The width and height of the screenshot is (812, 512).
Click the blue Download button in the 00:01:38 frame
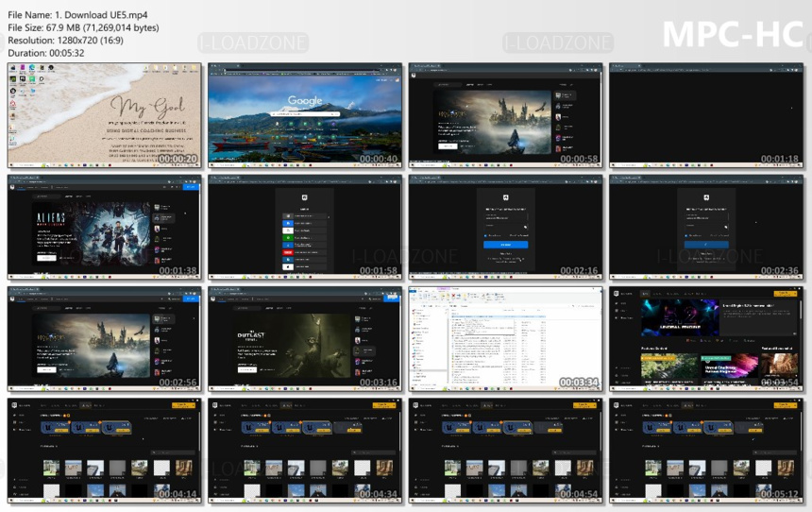[191, 187]
